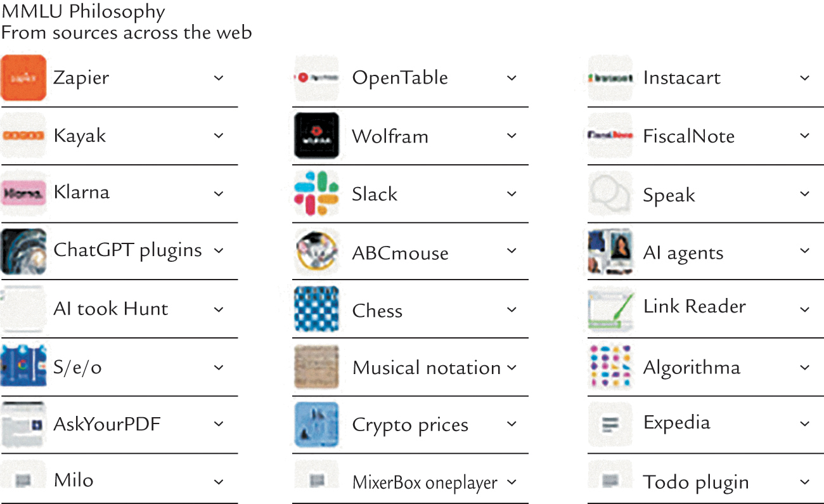Select the Expedia text label

point(676,423)
